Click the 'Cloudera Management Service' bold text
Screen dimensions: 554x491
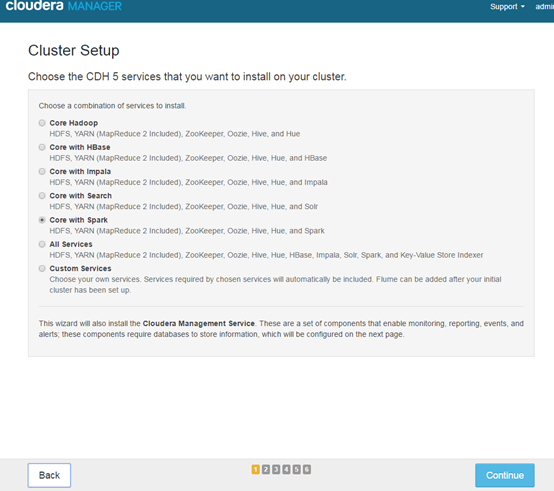pos(199,324)
